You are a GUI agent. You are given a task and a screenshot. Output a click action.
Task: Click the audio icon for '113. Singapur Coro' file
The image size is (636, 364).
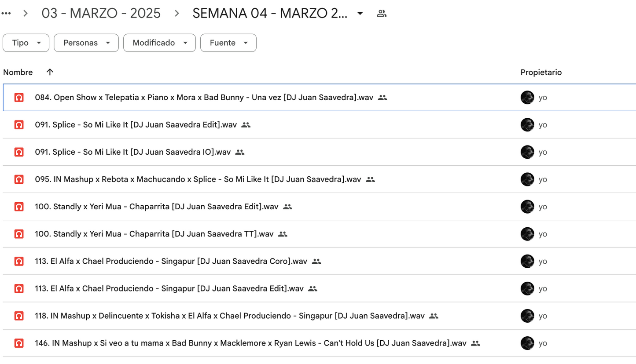click(x=19, y=261)
